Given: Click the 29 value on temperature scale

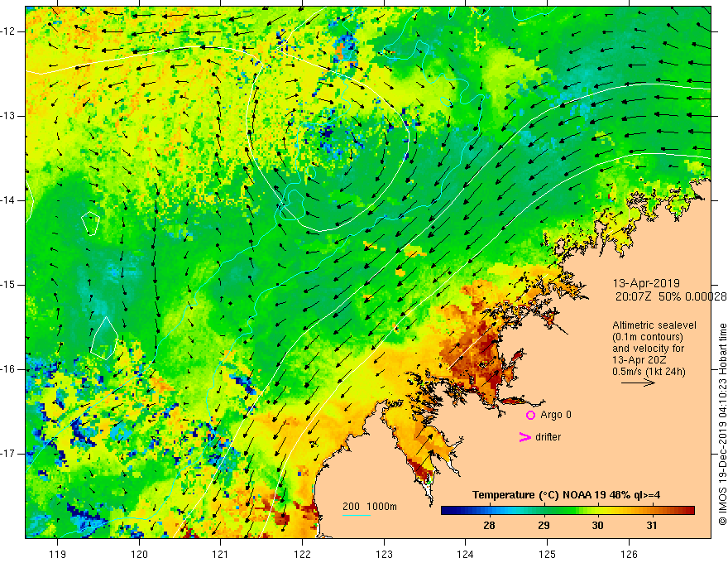Looking at the screenshot, I should tap(544, 526).
